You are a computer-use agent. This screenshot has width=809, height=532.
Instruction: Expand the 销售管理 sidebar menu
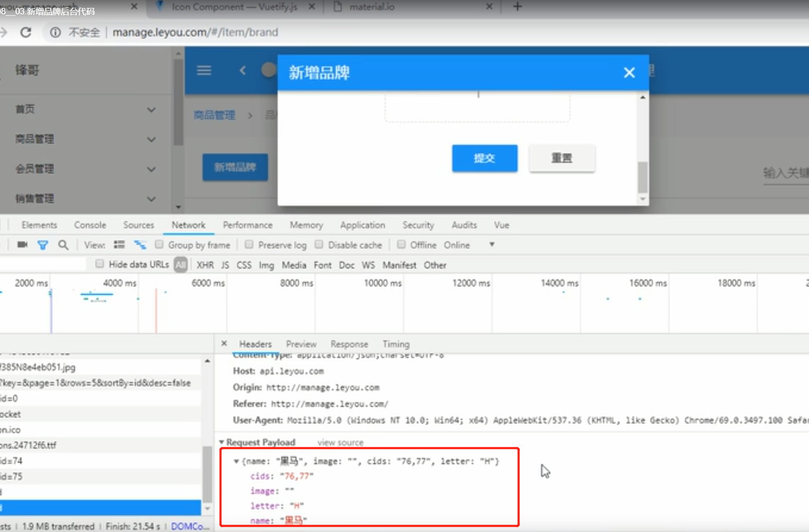85,199
